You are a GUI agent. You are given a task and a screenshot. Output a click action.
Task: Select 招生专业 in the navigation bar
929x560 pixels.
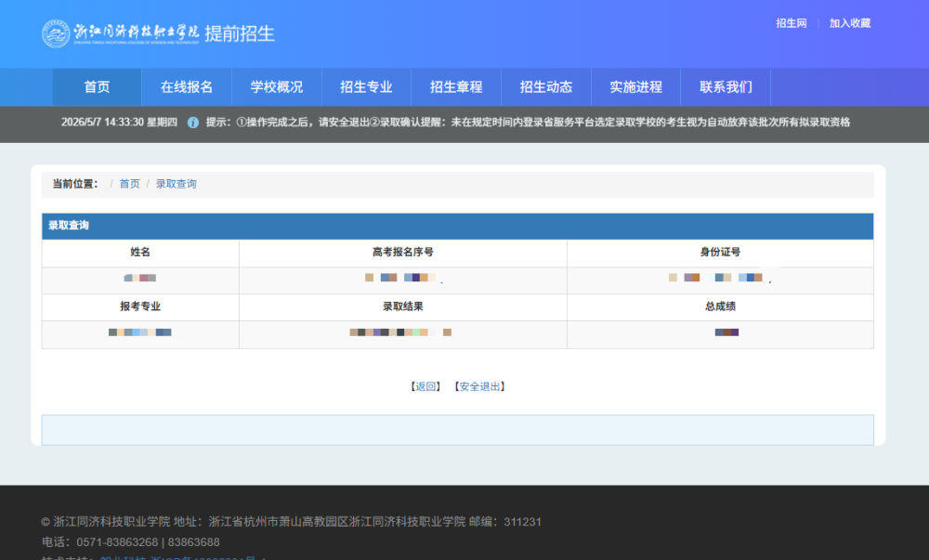pyautogui.click(x=366, y=87)
